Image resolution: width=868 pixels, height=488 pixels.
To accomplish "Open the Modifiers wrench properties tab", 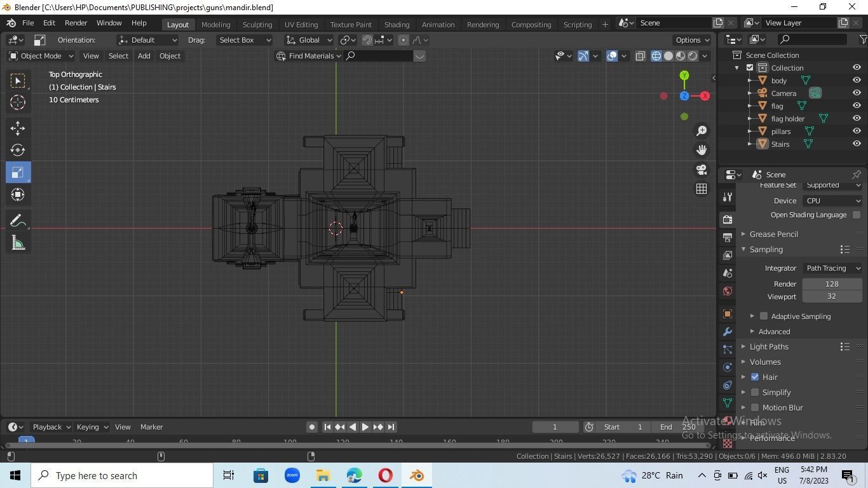I will 728,332.
